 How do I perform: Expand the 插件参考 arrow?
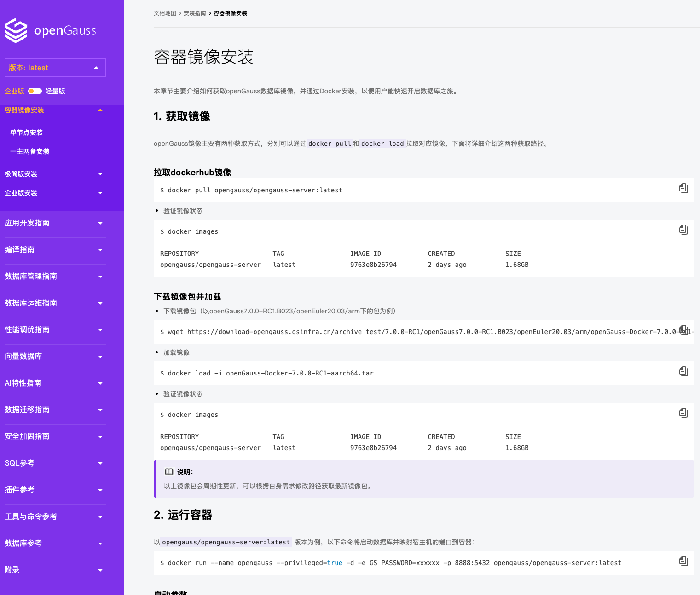[100, 490]
